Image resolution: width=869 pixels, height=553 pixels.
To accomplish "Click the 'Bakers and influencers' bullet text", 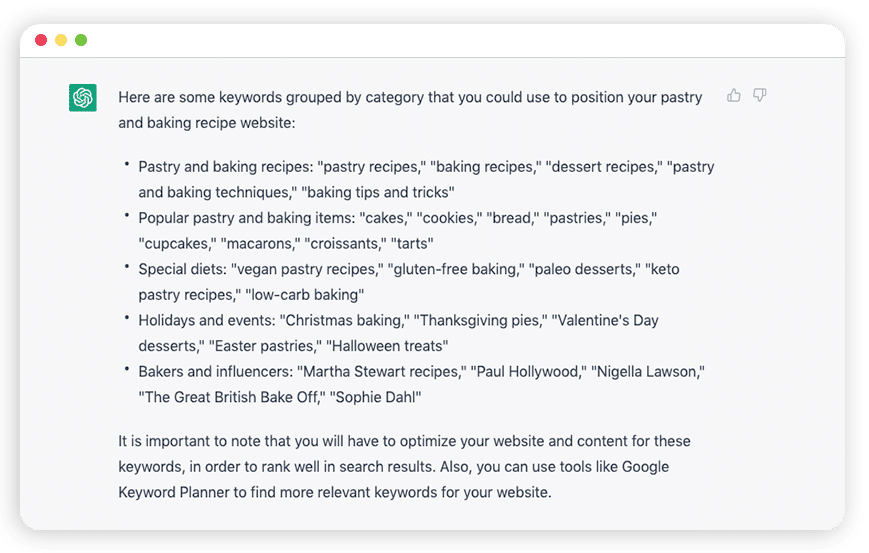I will (x=215, y=372).
